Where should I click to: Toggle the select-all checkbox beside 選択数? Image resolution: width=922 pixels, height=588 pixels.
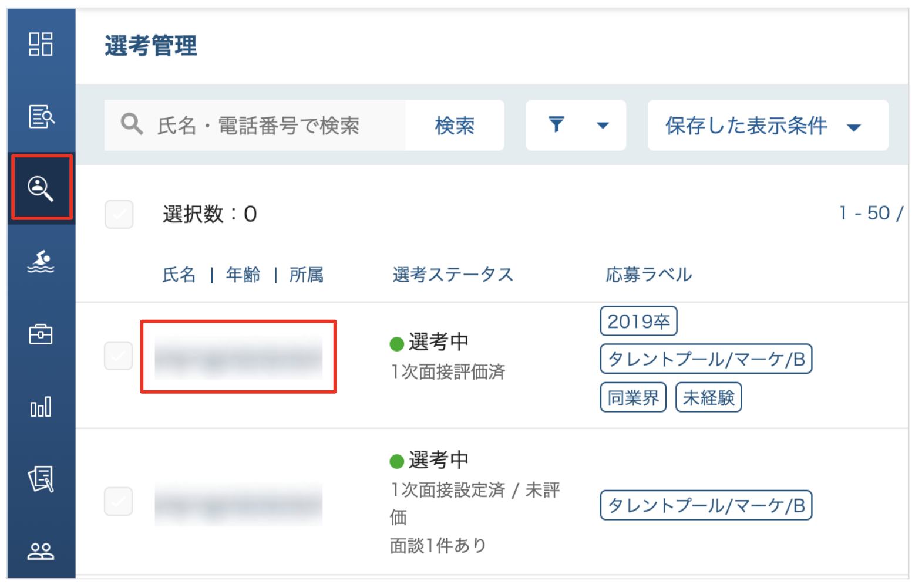pos(119,214)
